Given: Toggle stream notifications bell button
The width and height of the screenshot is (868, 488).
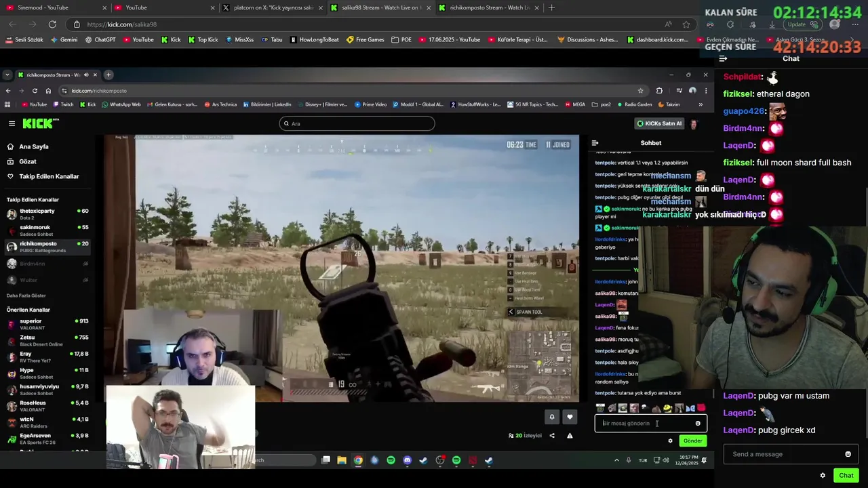Looking at the screenshot, I should 552,417.
